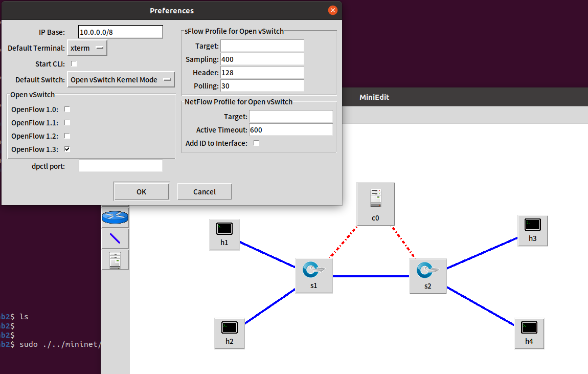Click the sFlow Header field showing 128
Image resolution: width=588 pixels, height=374 pixels.
(x=262, y=73)
